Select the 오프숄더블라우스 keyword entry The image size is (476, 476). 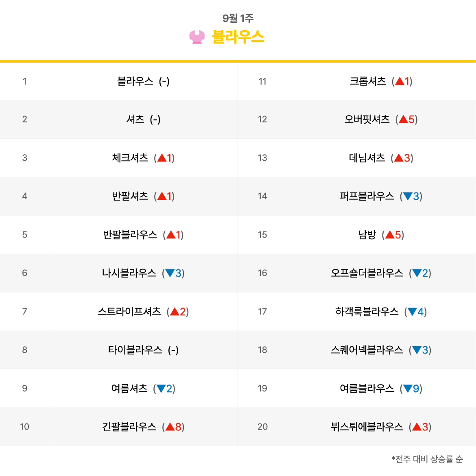coord(367,273)
